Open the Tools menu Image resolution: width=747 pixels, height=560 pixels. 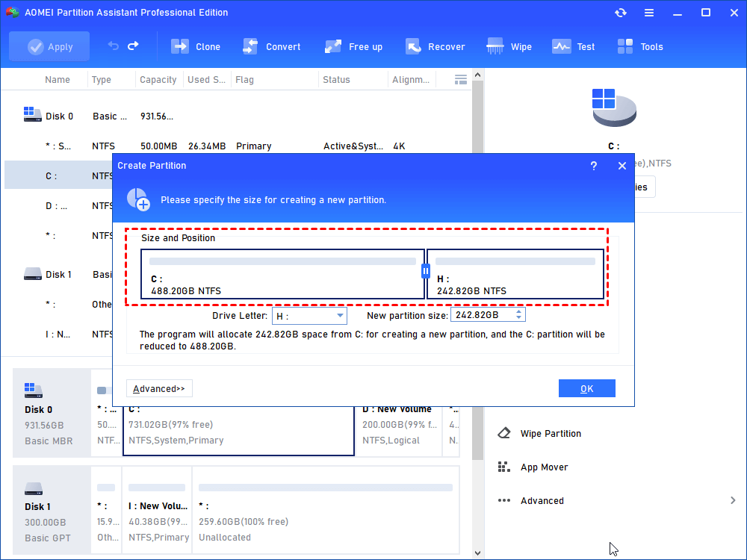pyautogui.click(x=640, y=46)
